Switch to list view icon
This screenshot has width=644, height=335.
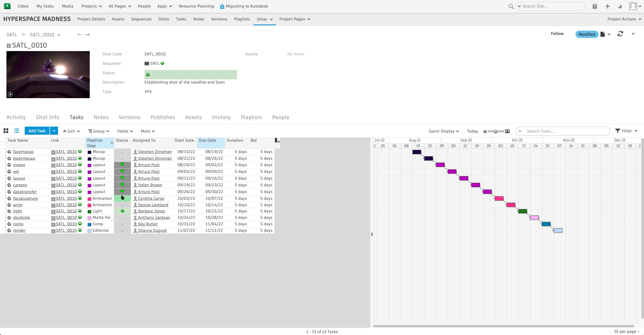[x=17, y=131]
